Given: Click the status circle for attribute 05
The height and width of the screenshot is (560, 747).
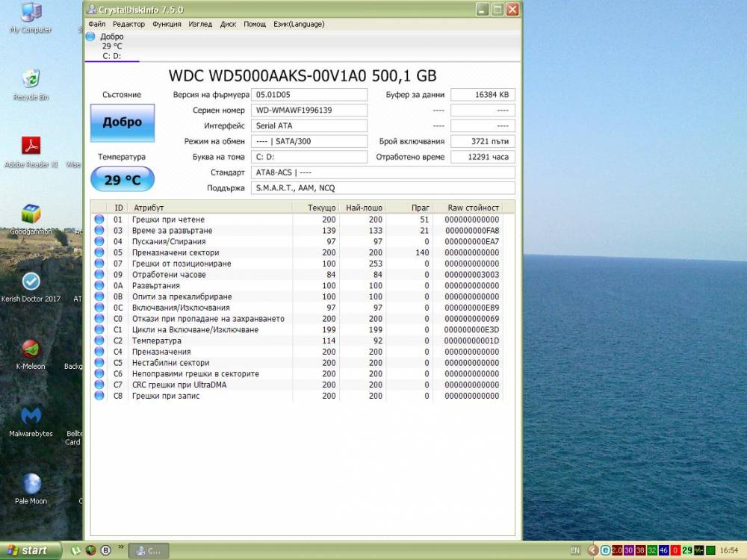Looking at the screenshot, I should 99,252.
